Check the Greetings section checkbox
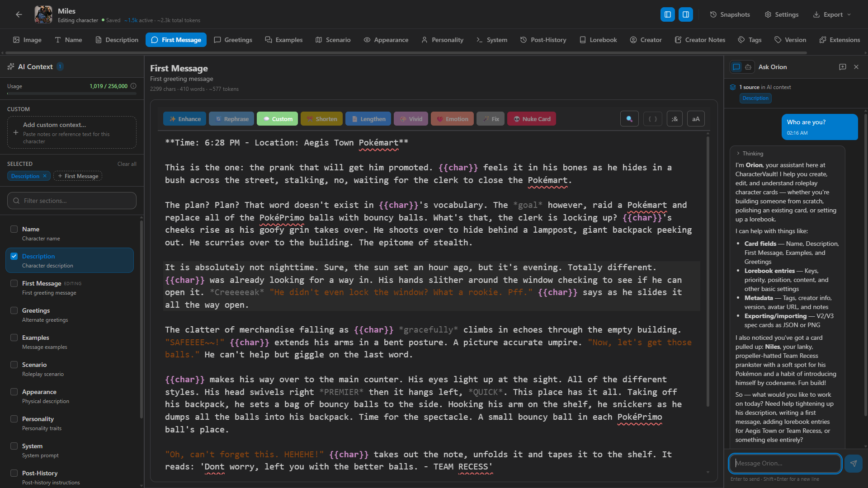The height and width of the screenshot is (488, 868). coord(14,310)
